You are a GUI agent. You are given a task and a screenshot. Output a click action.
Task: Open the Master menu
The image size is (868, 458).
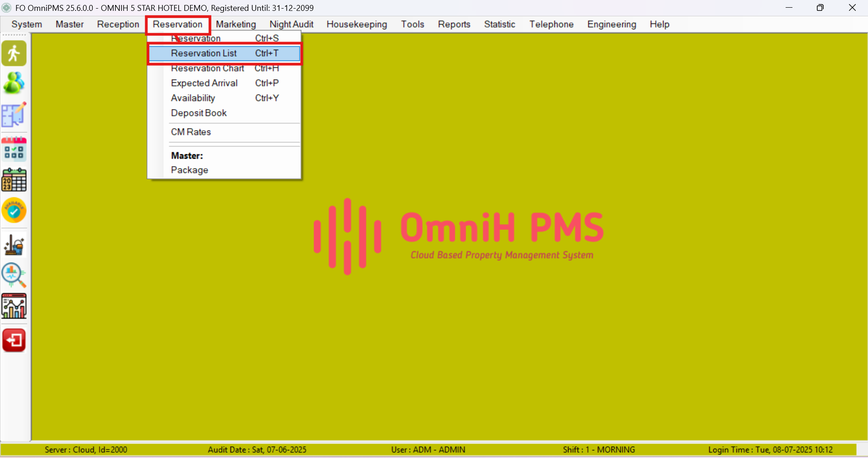[70, 24]
